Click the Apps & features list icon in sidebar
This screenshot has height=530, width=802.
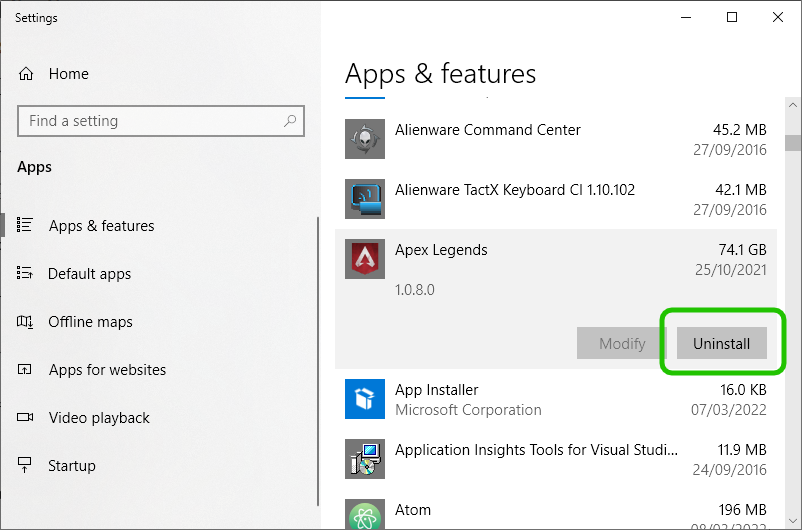tap(25, 225)
